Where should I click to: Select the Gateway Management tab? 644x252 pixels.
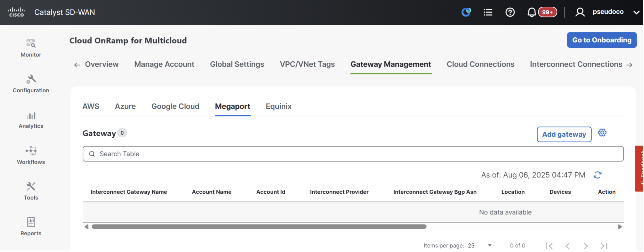(x=391, y=64)
